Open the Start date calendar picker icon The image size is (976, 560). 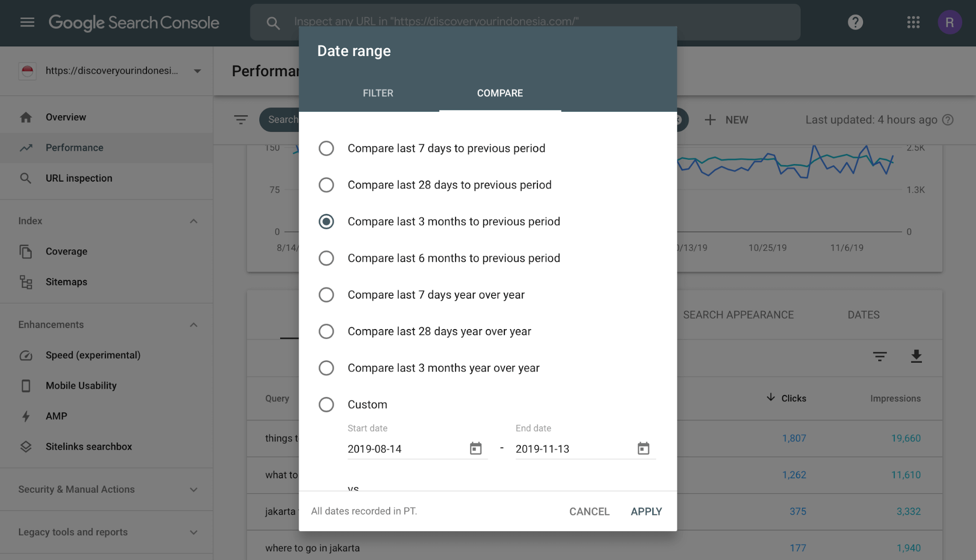point(476,448)
